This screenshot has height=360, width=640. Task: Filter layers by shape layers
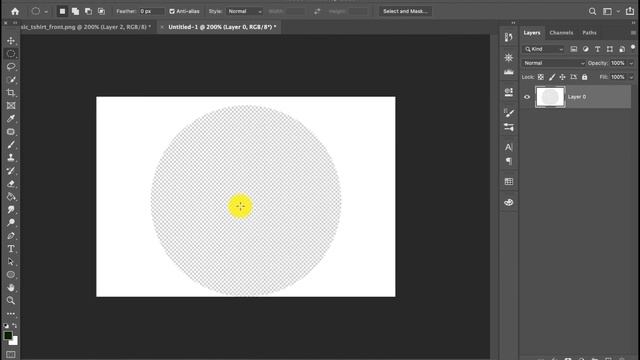(609, 49)
